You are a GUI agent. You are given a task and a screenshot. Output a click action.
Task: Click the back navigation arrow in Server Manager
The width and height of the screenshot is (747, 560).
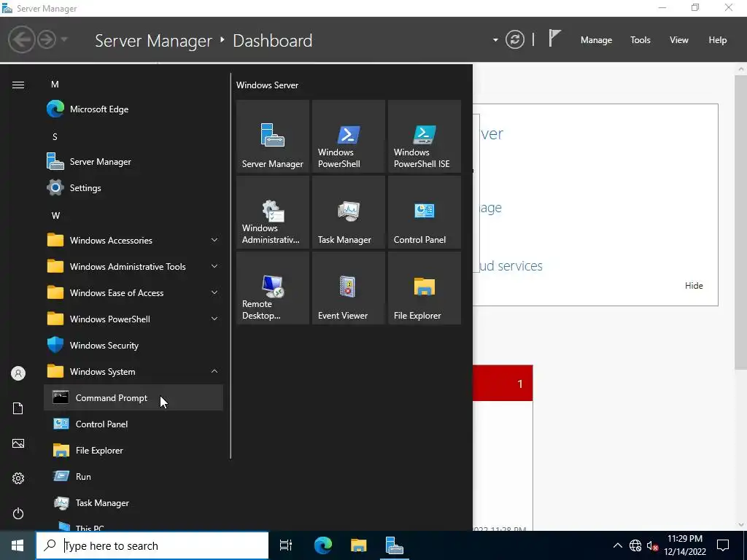click(21, 39)
